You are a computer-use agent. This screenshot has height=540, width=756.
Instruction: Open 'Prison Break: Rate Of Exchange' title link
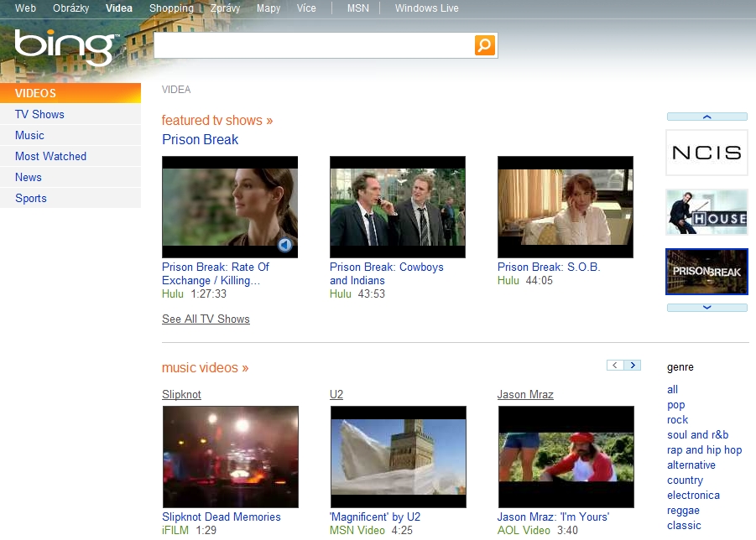click(216, 273)
